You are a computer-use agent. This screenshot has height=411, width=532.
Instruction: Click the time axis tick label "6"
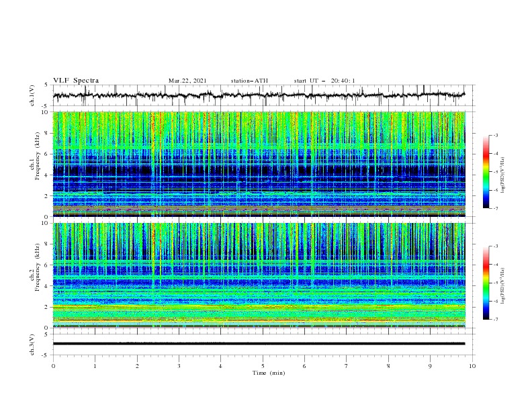point(304,366)
